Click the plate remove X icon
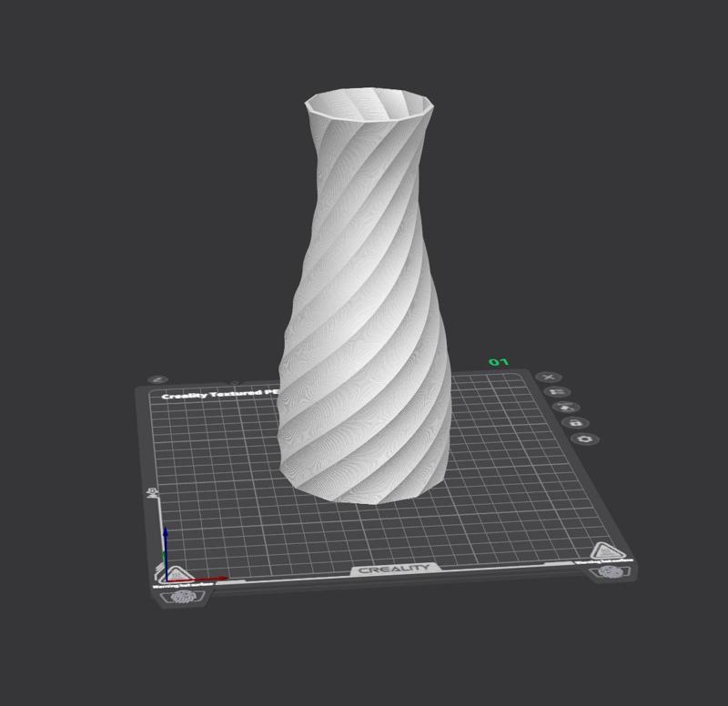Screen dimensions: 728x706 pos(549,377)
